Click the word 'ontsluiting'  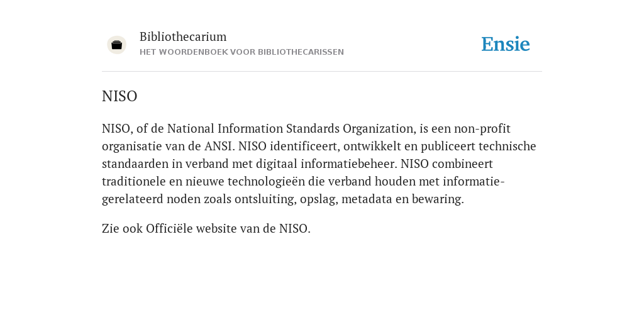pyautogui.click(x=265, y=199)
